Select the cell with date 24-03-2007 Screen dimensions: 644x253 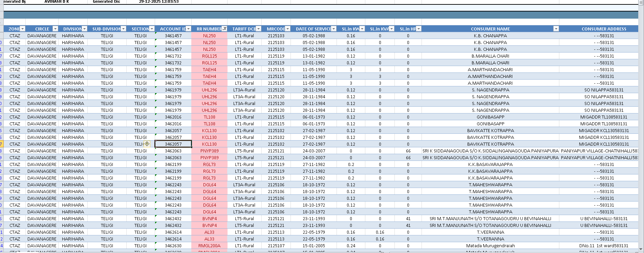[314, 151]
